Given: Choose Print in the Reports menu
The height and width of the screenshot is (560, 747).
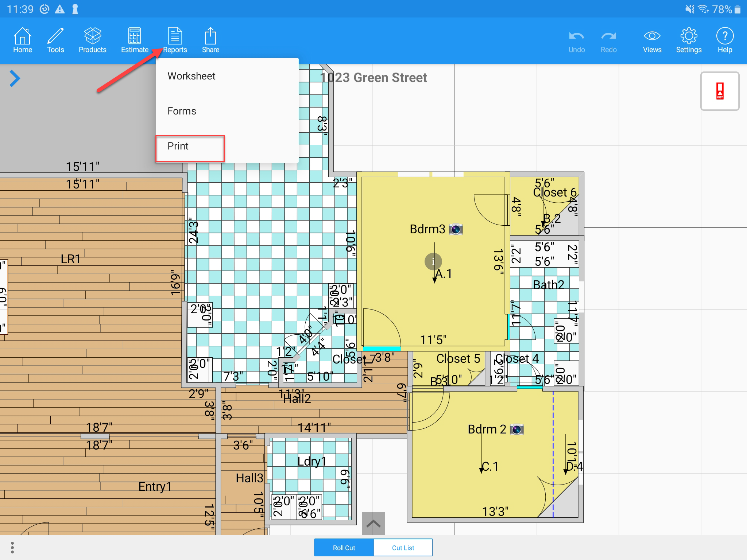Looking at the screenshot, I should [x=178, y=146].
